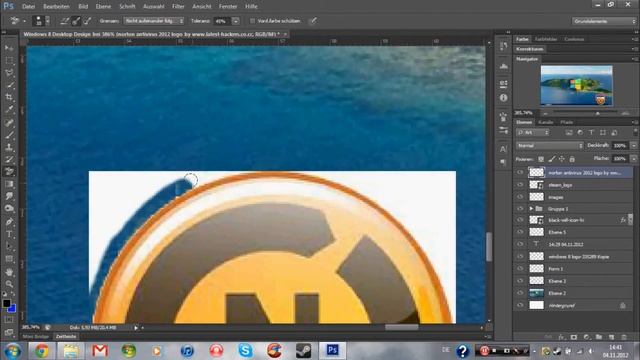Image resolution: width=640 pixels, height=360 pixels.
Task: Open the layer filter Art dropdown
Action: (533, 133)
